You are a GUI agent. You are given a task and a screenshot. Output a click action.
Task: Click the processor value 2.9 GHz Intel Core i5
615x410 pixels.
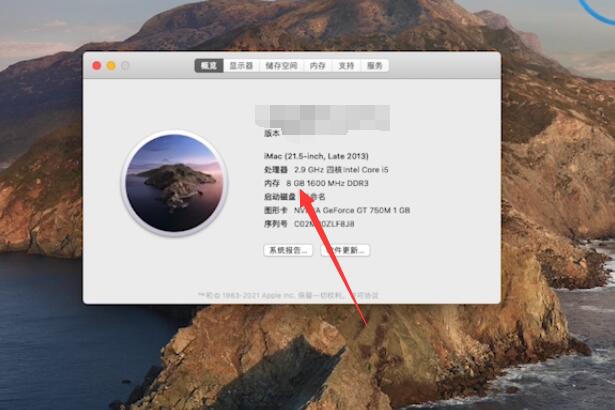click(x=341, y=170)
